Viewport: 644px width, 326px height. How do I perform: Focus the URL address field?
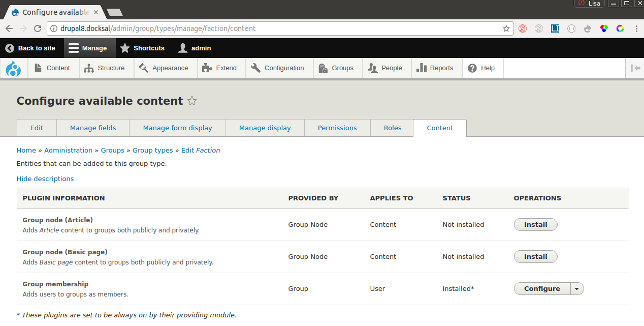point(279,29)
